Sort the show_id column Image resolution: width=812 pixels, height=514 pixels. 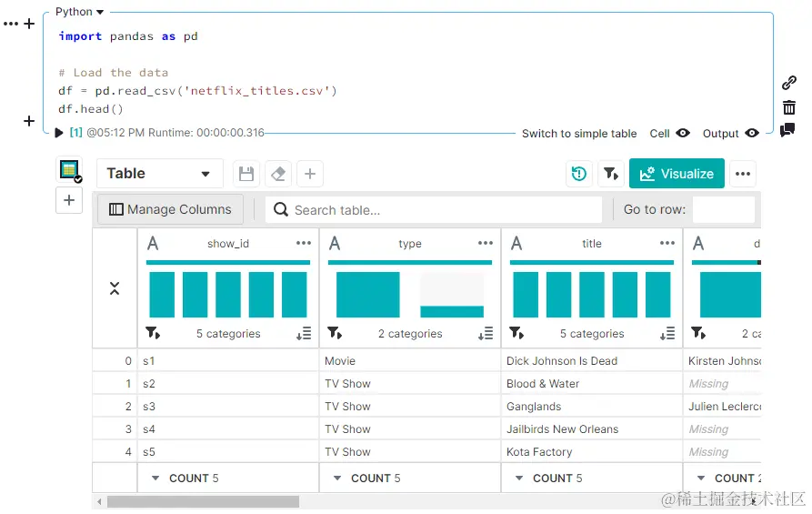click(304, 333)
